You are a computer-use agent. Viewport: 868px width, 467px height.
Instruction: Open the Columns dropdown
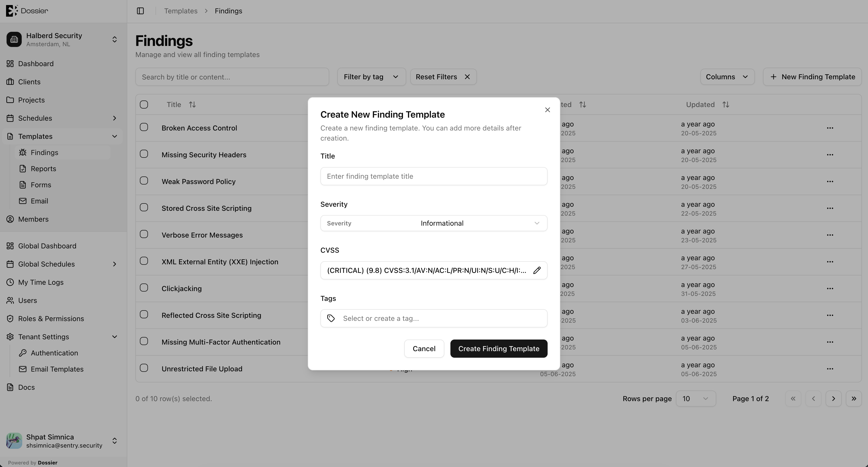coord(727,77)
